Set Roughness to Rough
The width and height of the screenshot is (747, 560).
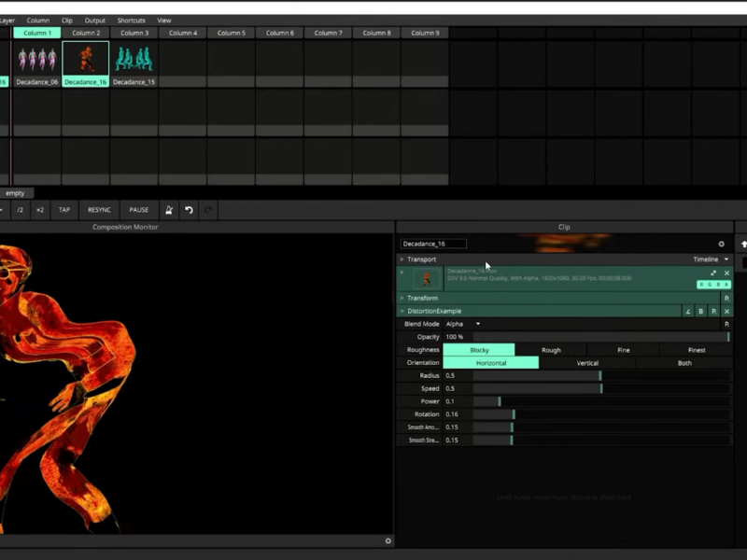pos(551,350)
